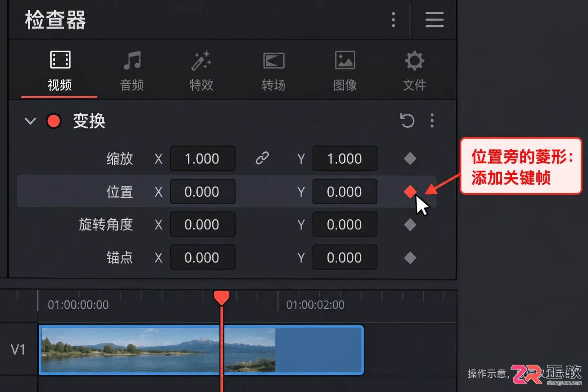Open the 图像 (Image) tab
The height and width of the screenshot is (392, 588).
point(345,71)
